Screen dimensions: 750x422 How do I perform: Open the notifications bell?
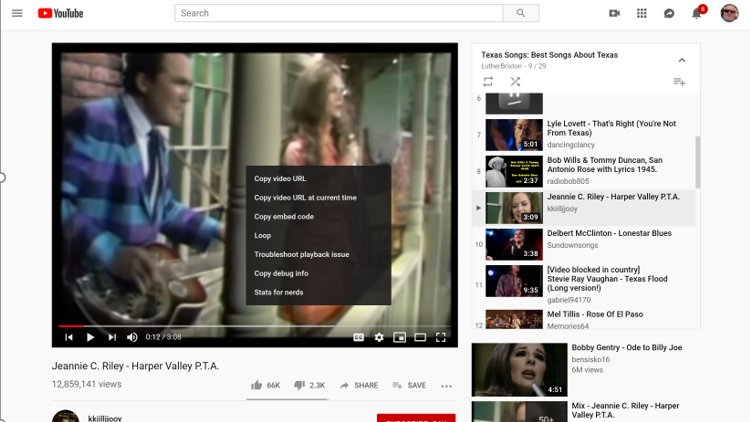pos(696,13)
